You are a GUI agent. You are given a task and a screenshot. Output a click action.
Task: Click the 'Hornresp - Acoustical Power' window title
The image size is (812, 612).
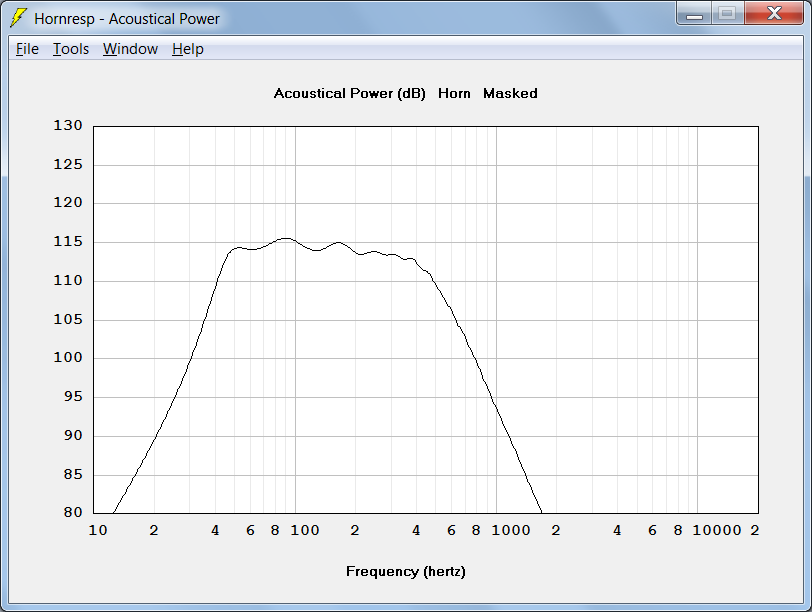[x=127, y=19]
